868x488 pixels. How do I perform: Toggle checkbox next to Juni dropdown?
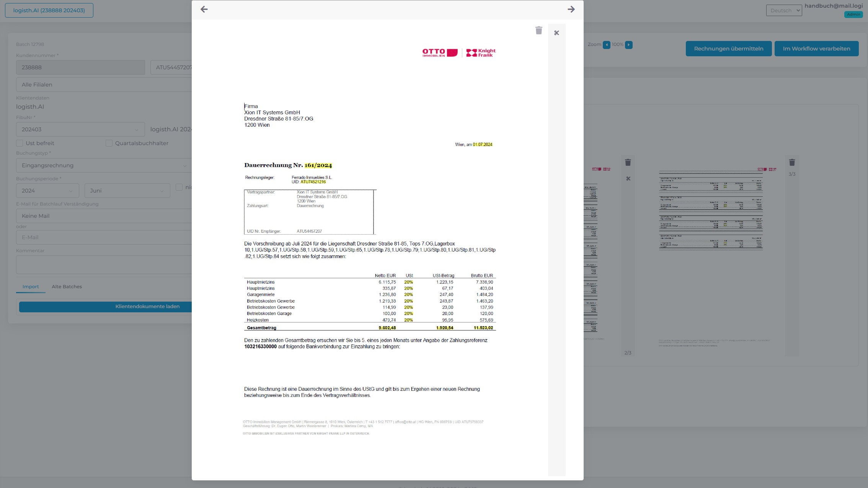(179, 187)
